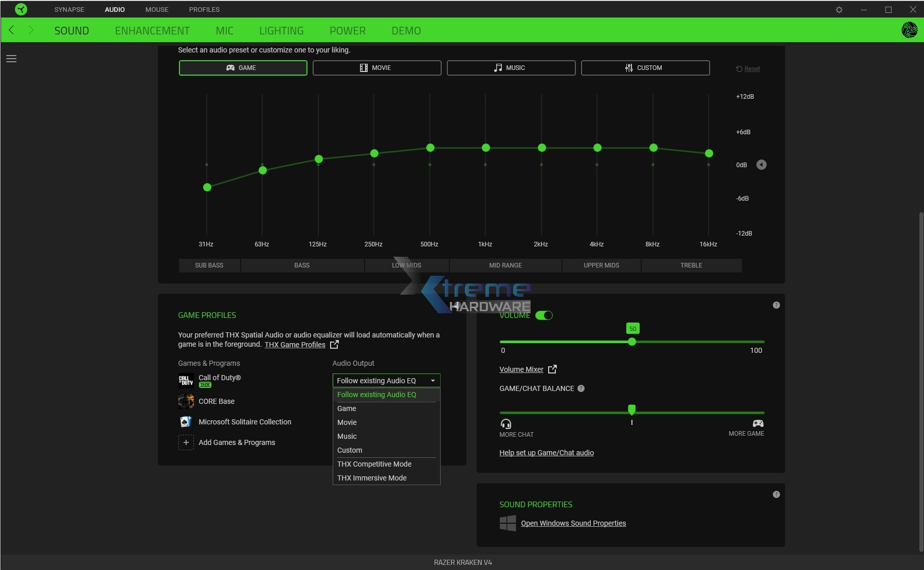
Task: Select the Movie audio preset
Action: coord(376,68)
